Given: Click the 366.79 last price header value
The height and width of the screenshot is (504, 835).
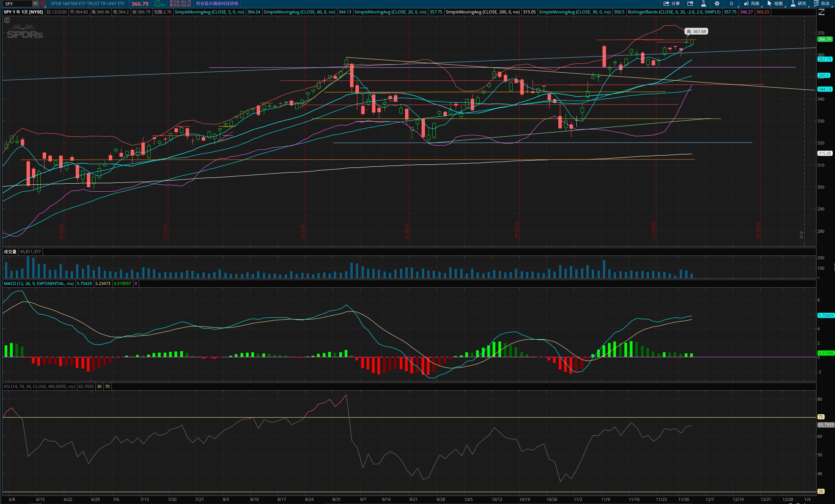Looking at the screenshot, I should [140, 4].
